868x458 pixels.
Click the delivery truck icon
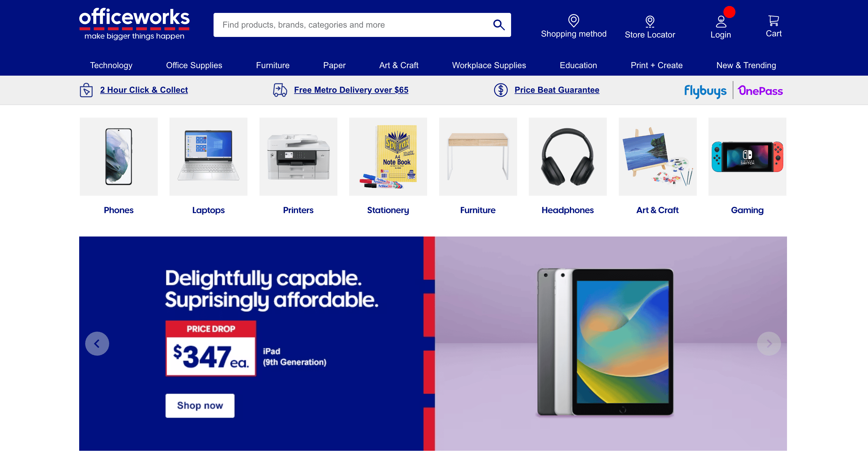tap(280, 90)
